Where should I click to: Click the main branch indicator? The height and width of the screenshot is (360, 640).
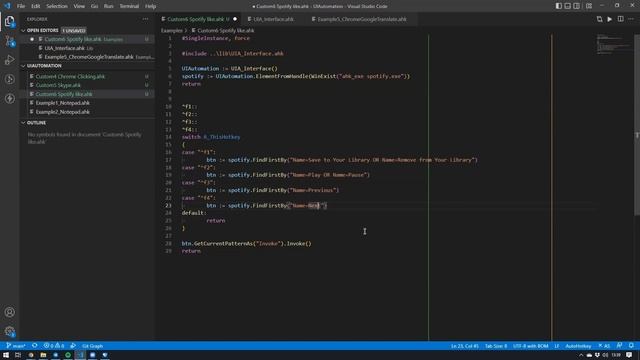click(16, 346)
